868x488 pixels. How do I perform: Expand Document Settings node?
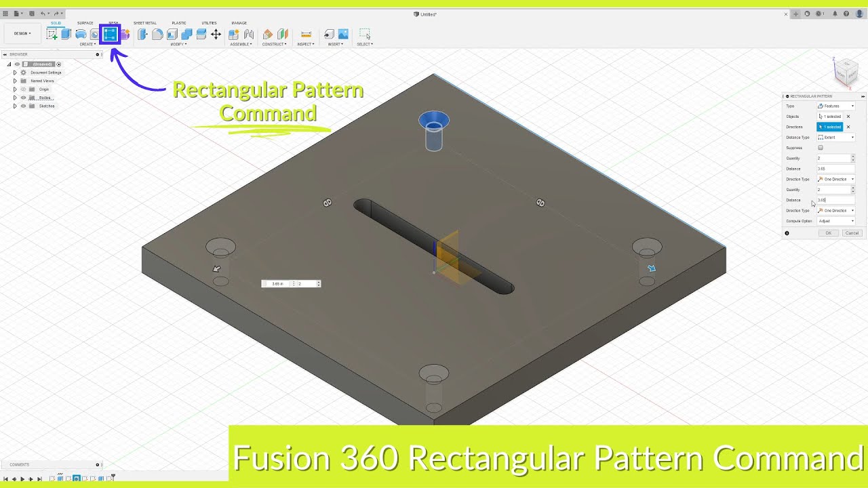click(x=15, y=73)
